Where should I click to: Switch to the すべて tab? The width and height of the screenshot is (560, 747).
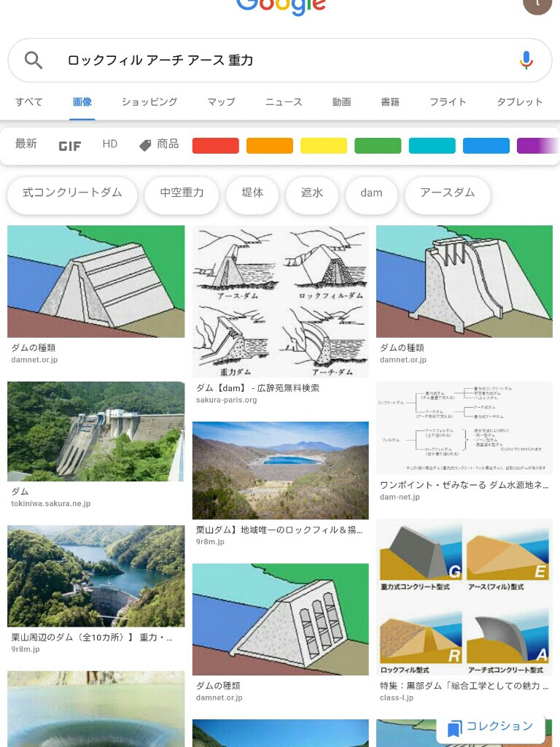(29, 102)
